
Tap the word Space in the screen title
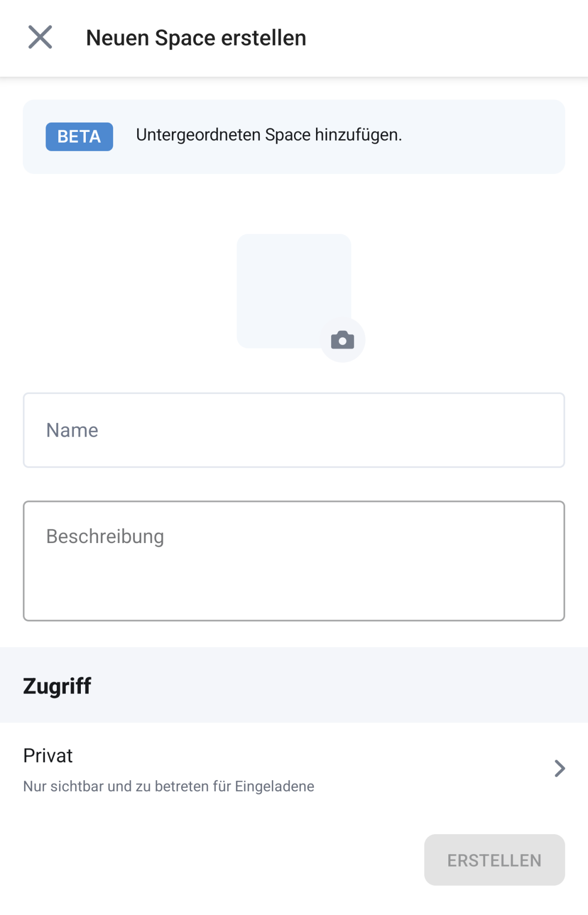185,38
